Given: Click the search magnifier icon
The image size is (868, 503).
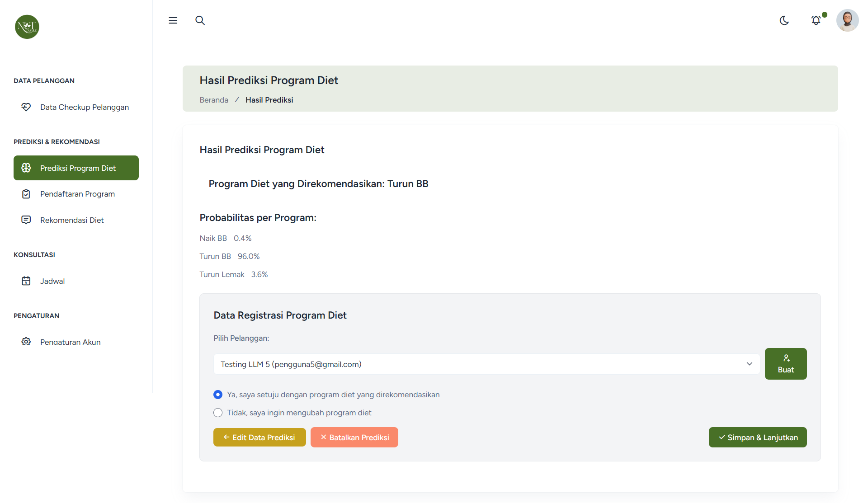Looking at the screenshot, I should pos(200,20).
